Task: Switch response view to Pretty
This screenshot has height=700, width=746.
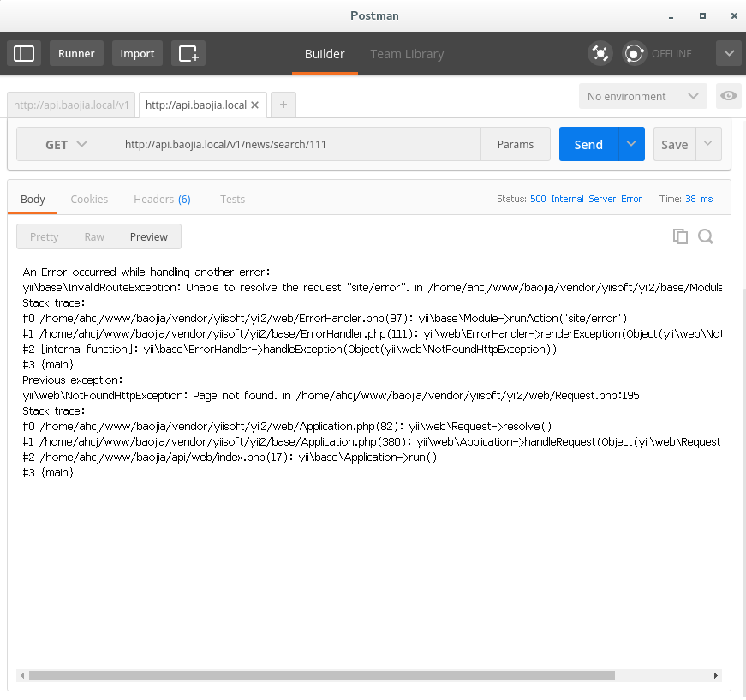Action: click(x=45, y=236)
